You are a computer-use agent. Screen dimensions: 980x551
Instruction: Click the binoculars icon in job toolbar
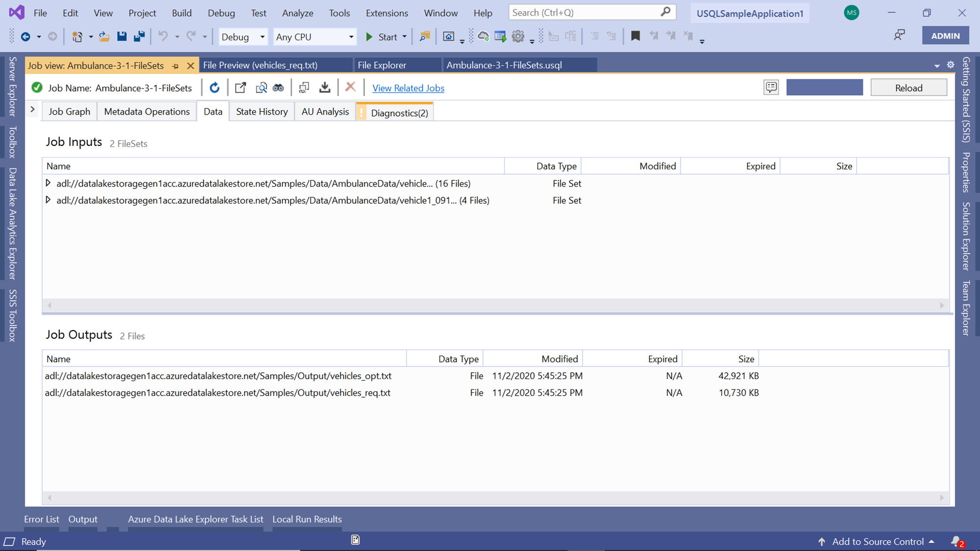(x=278, y=88)
